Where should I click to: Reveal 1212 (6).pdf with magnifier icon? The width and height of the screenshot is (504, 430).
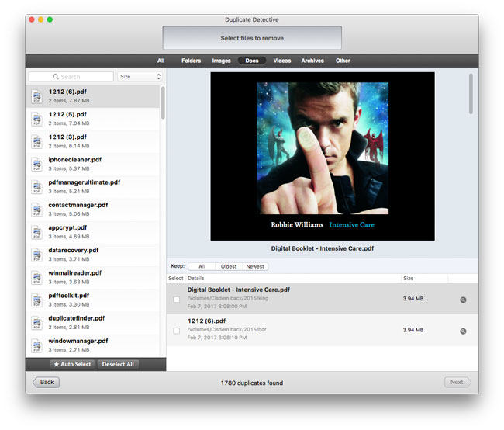(x=463, y=331)
